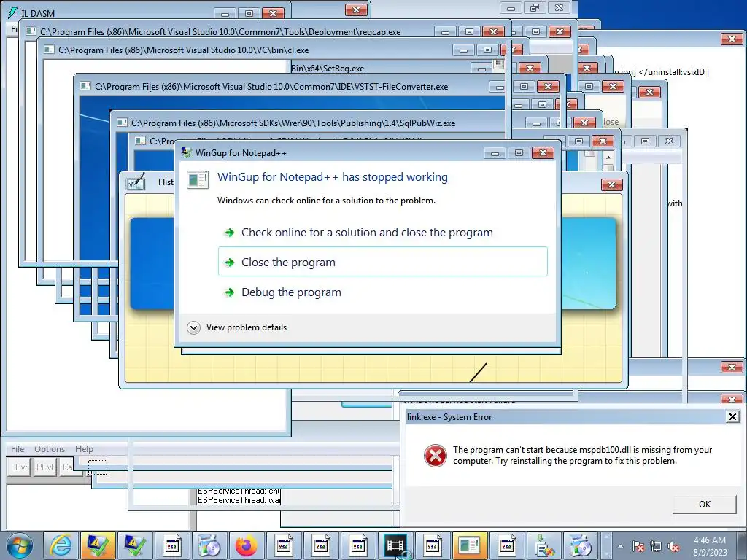Click the red error icon in link.exe dialog

435,456
